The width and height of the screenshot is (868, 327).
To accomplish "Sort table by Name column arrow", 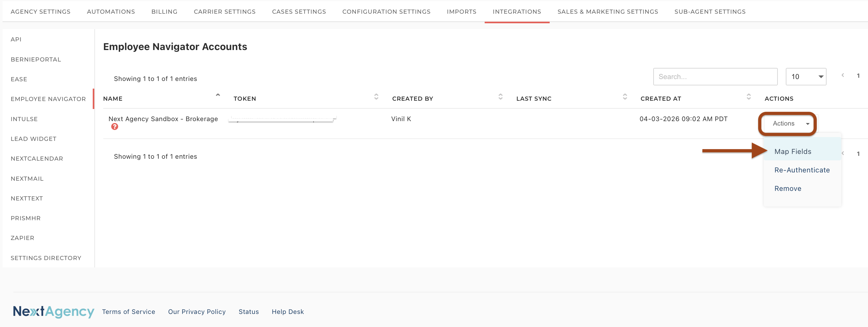I will tap(218, 96).
